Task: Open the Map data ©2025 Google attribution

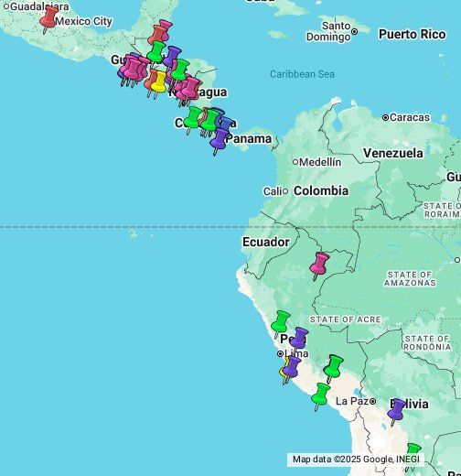Action: pyautogui.click(x=356, y=460)
